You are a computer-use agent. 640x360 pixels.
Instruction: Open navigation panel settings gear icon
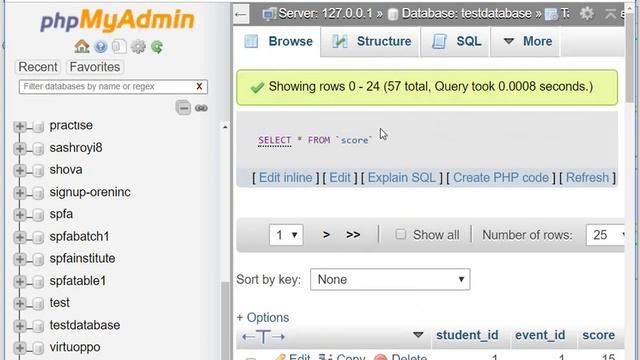point(138,47)
